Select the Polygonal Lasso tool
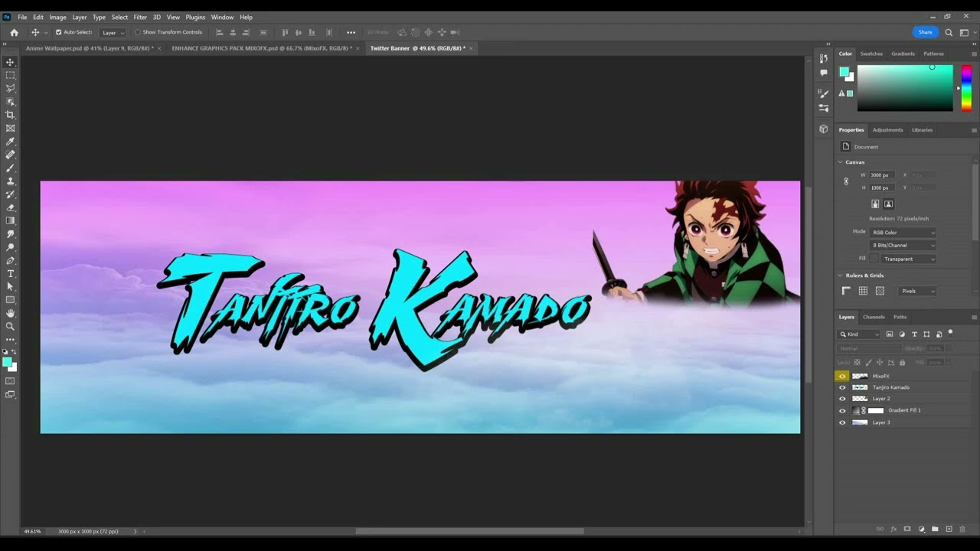The width and height of the screenshot is (980, 551). pos(10,88)
